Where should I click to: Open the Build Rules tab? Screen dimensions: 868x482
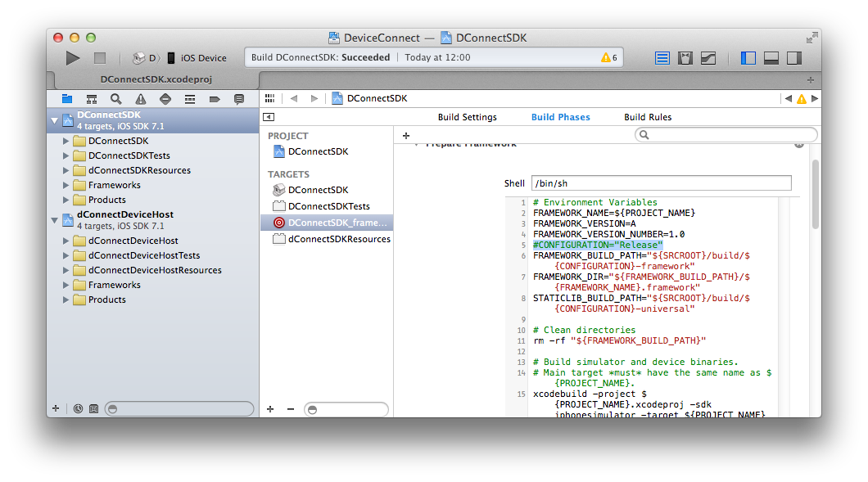(647, 117)
